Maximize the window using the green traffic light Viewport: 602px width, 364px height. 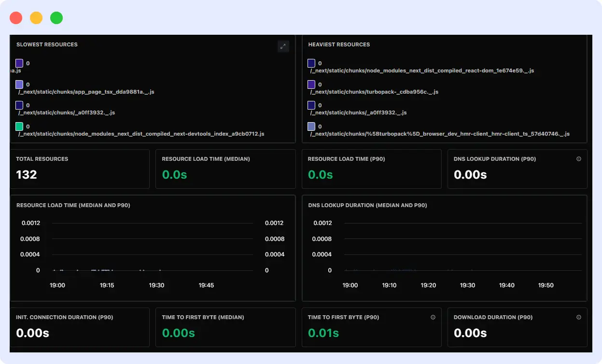56,17
